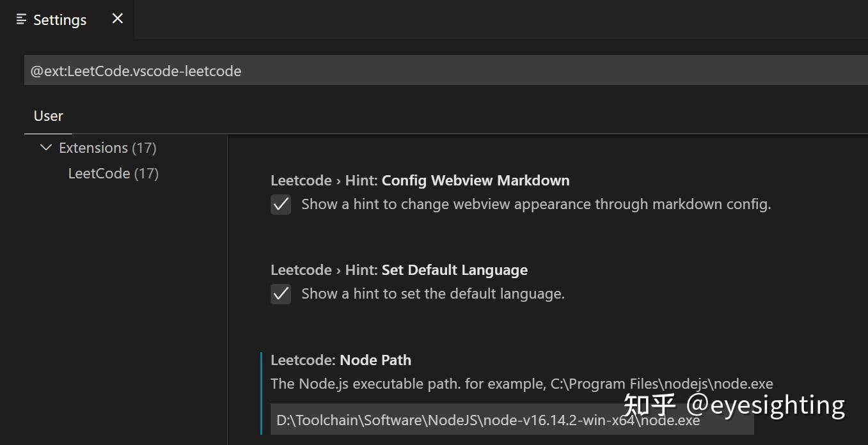
Task: Select the node.exe path text
Action: (487, 420)
